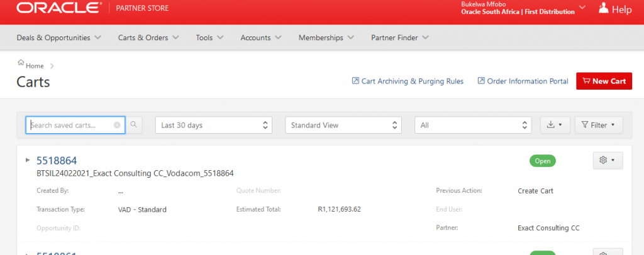Screen dimensions: 644x255
Task: Open Order Information Portal link
Action: [x=522, y=81]
